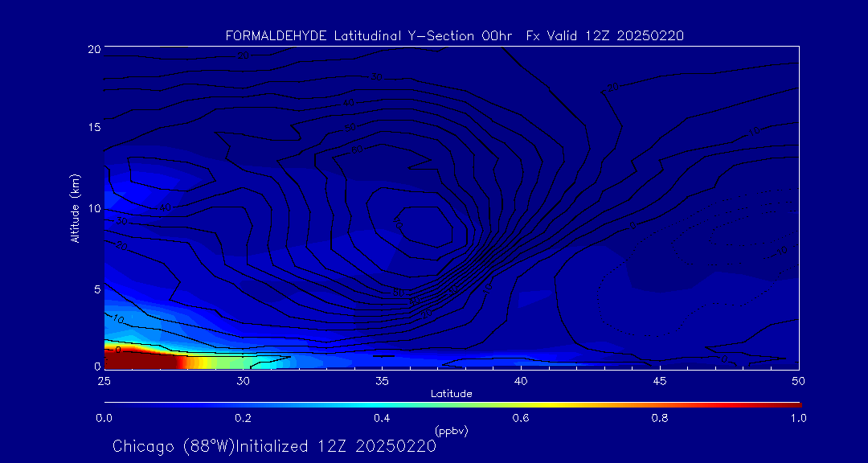The height and width of the screenshot is (463, 868).
Task: Select the 35 tick on the latitude axis
Action: [x=382, y=381]
